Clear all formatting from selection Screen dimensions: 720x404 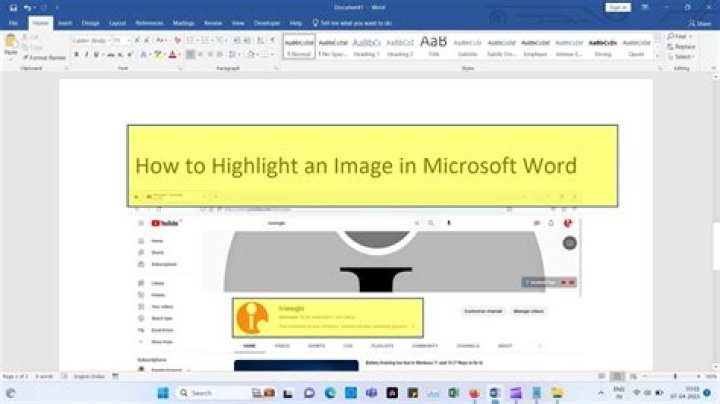click(x=177, y=40)
